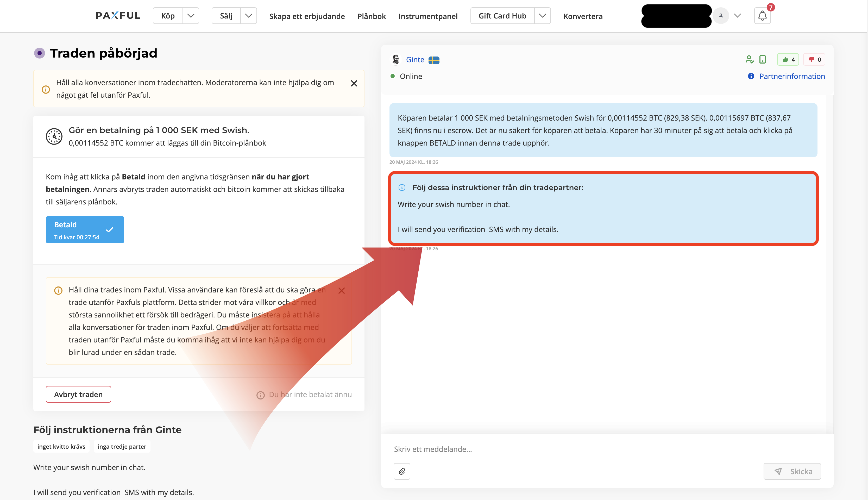The image size is (868, 500).
Task: Close the orange off-platform trade warning
Action: pyautogui.click(x=341, y=291)
